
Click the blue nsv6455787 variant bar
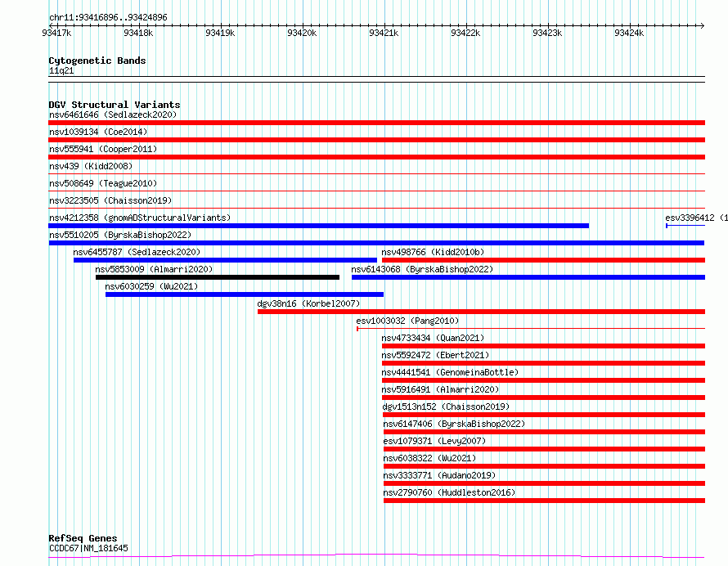[225, 260]
